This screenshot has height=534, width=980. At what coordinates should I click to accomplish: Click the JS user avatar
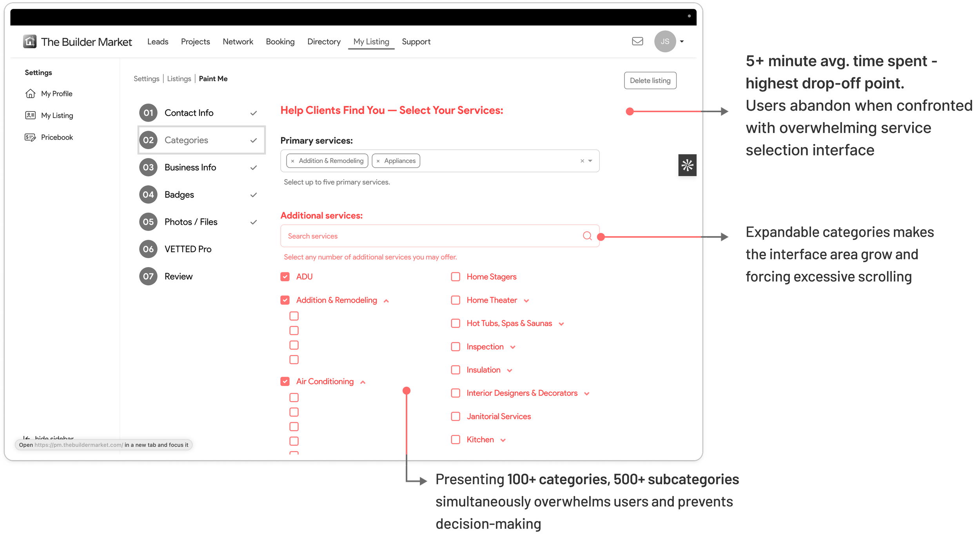tap(665, 41)
